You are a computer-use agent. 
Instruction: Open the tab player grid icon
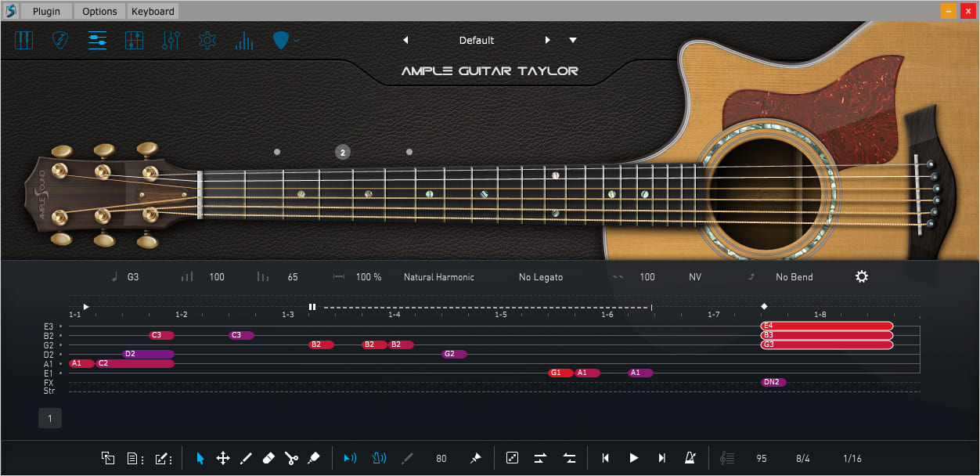(x=134, y=40)
